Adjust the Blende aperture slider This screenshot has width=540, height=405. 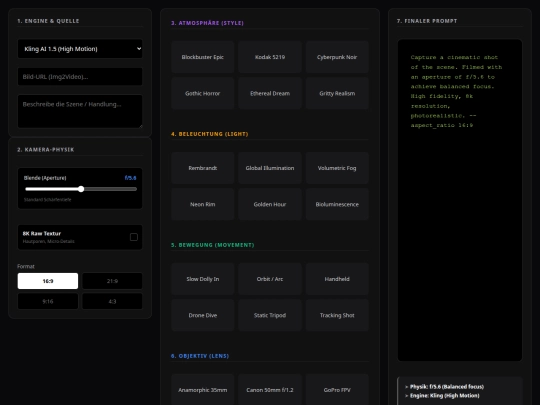click(81, 189)
